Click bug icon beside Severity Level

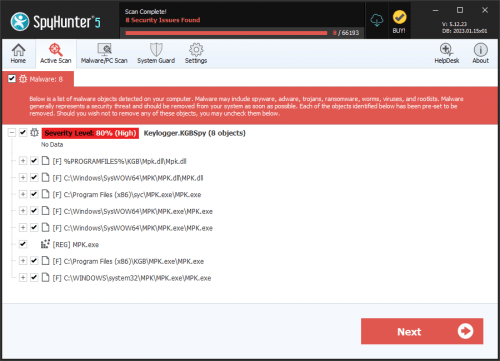34,132
